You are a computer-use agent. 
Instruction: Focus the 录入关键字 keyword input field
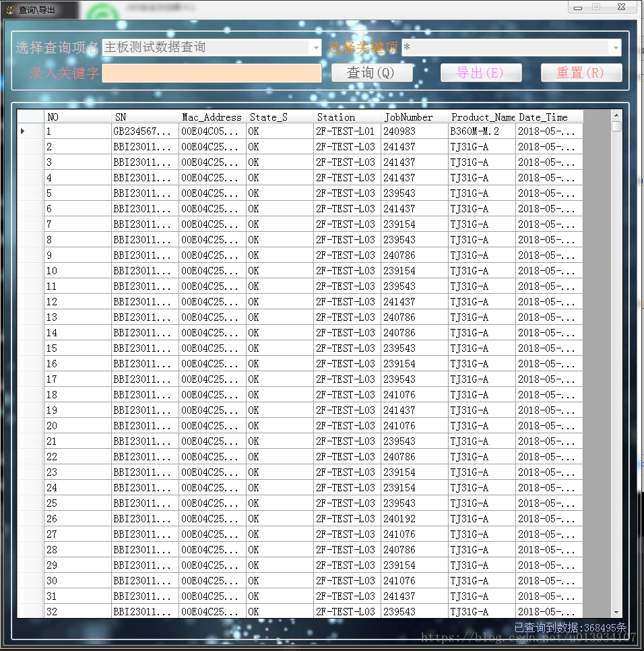pos(212,73)
